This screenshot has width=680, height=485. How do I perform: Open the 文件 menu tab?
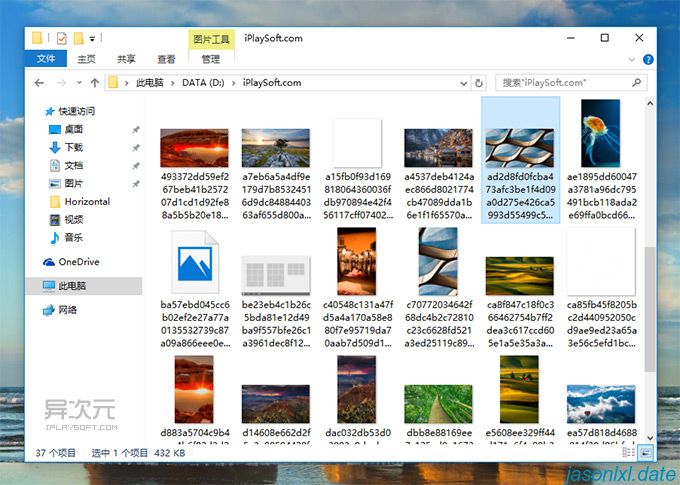tap(46, 59)
